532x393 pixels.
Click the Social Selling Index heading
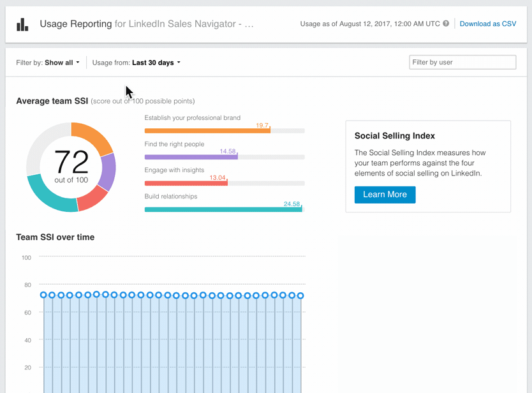(395, 136)
